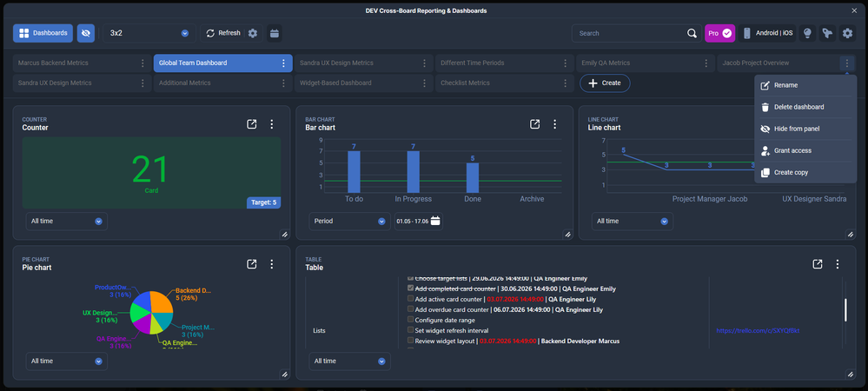
Task: Open Table widget three-dot menu
Action: coord(838,264)
